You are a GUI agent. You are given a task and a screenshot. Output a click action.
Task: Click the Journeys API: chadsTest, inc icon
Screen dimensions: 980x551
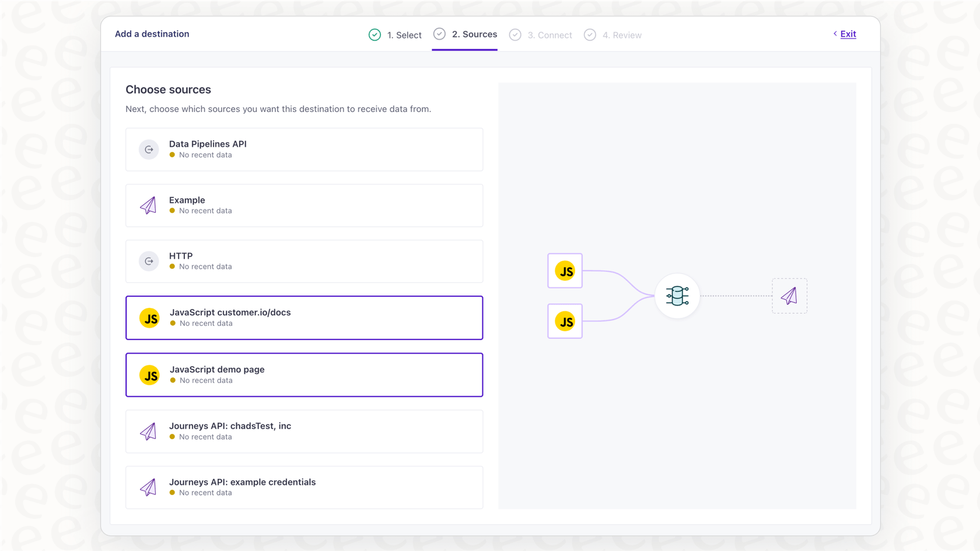pos(149,431)
